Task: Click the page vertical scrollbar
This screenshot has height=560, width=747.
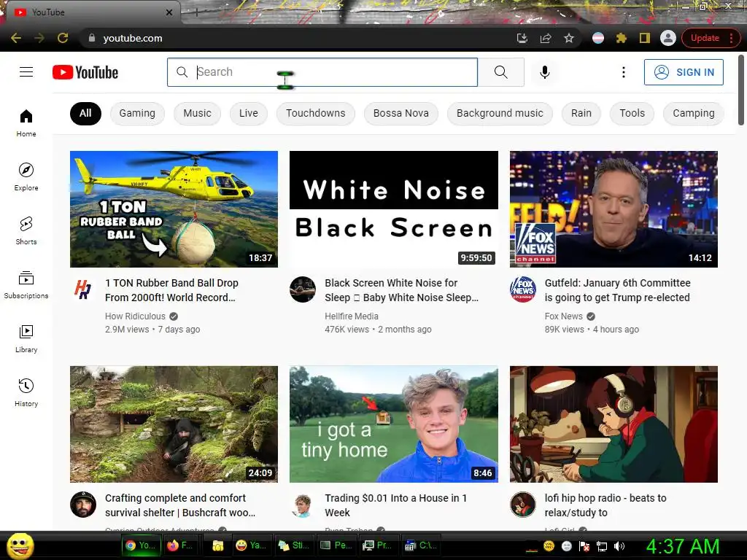Action: click(741, 90)
